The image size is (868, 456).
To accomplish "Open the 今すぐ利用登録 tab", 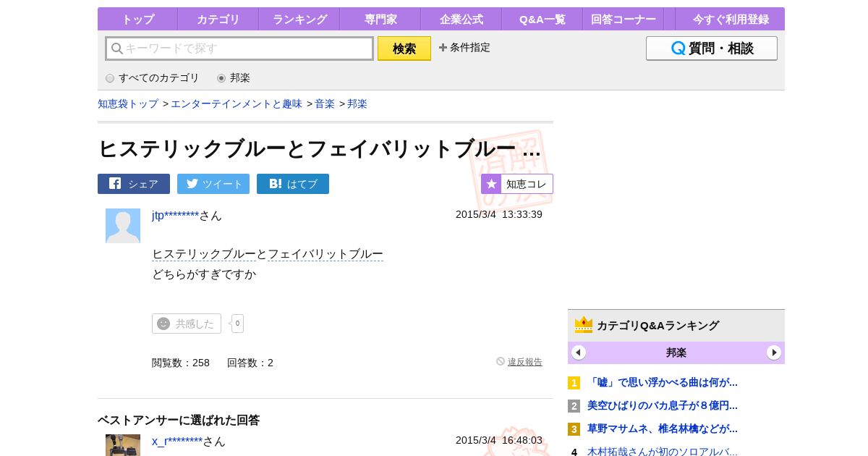I will pyautogui.click(x=731, y=19).
